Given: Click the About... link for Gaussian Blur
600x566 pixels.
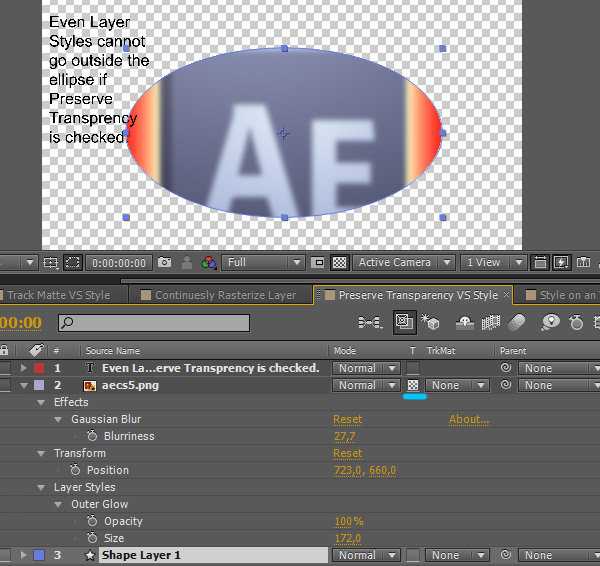Looking at the screenshot, I should (x=468, y=419).
